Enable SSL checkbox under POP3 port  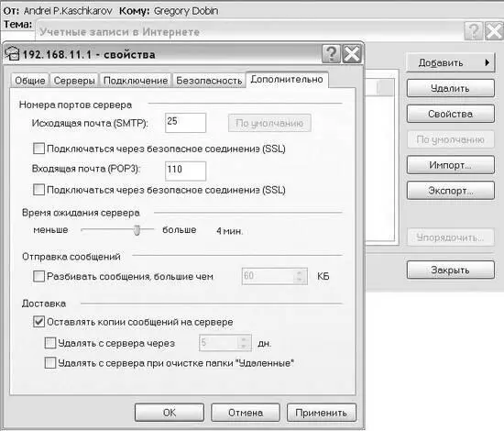(38, 190)
